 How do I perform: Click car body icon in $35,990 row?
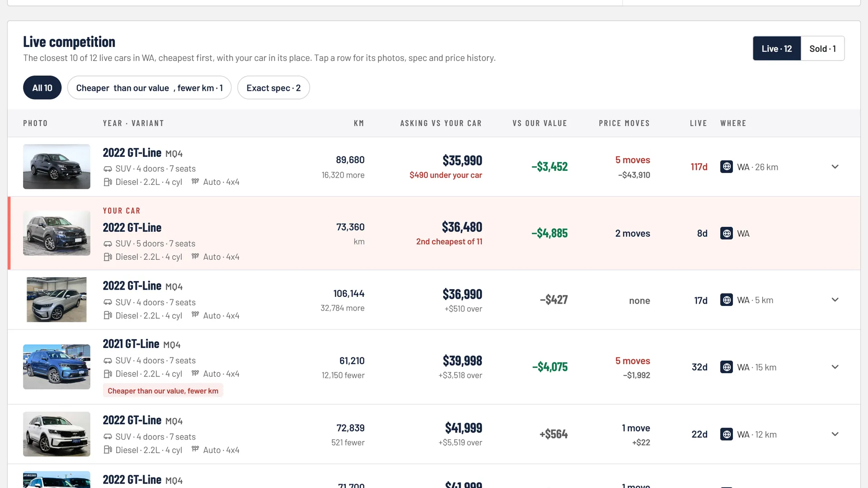click(x=108, y=169)
